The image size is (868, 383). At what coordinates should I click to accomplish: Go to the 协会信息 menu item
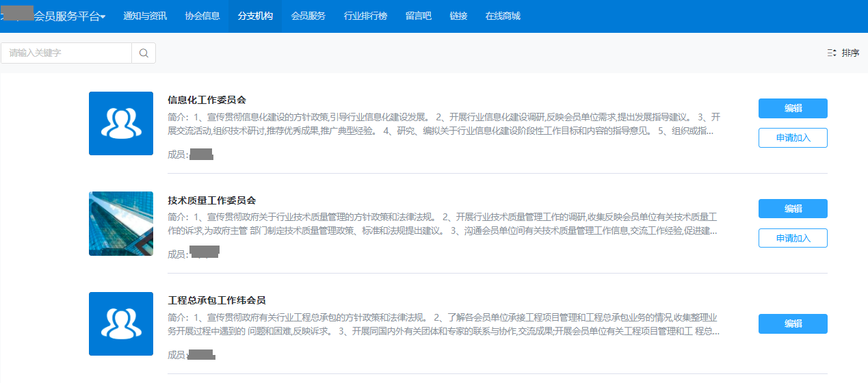(202, 16)
